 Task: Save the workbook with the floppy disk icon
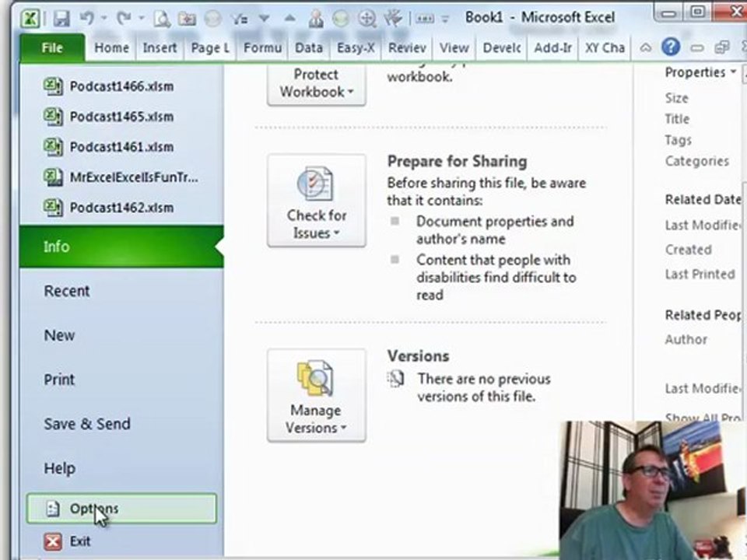pyautogui.click(x=61, y=19)
